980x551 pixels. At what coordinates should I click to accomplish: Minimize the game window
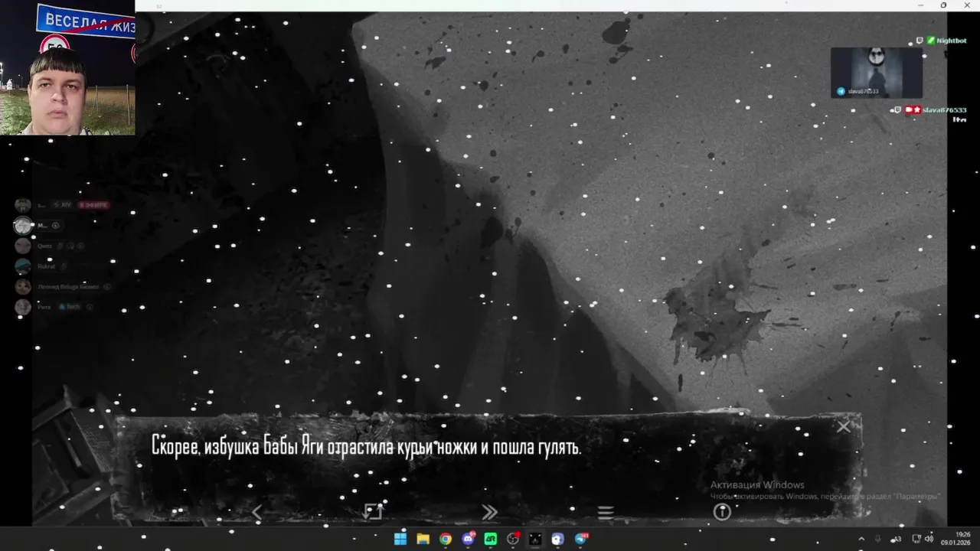pyautogui.click(x=921, y=5)
